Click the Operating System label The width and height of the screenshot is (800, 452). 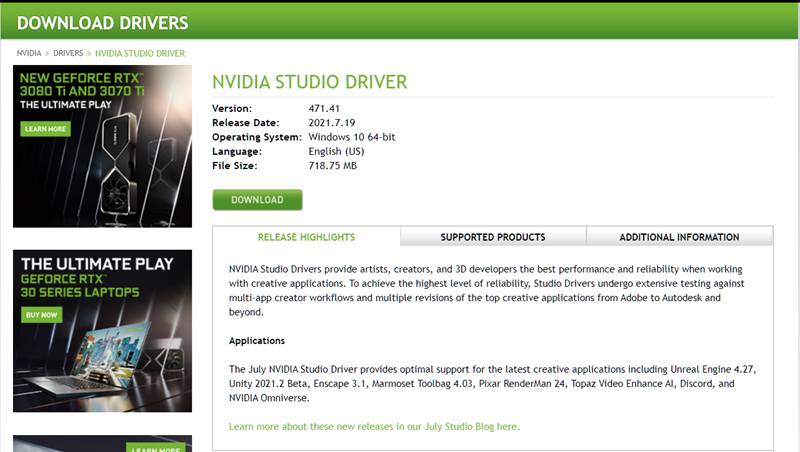(x=257, y=137)
